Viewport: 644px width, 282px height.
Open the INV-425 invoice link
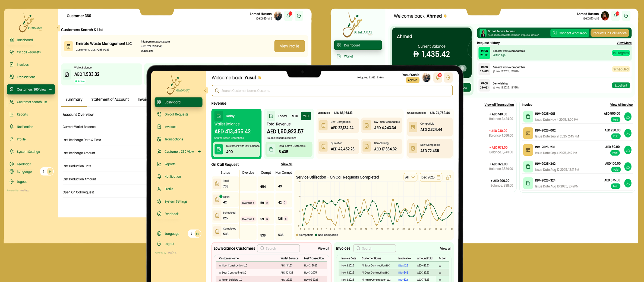403,265
